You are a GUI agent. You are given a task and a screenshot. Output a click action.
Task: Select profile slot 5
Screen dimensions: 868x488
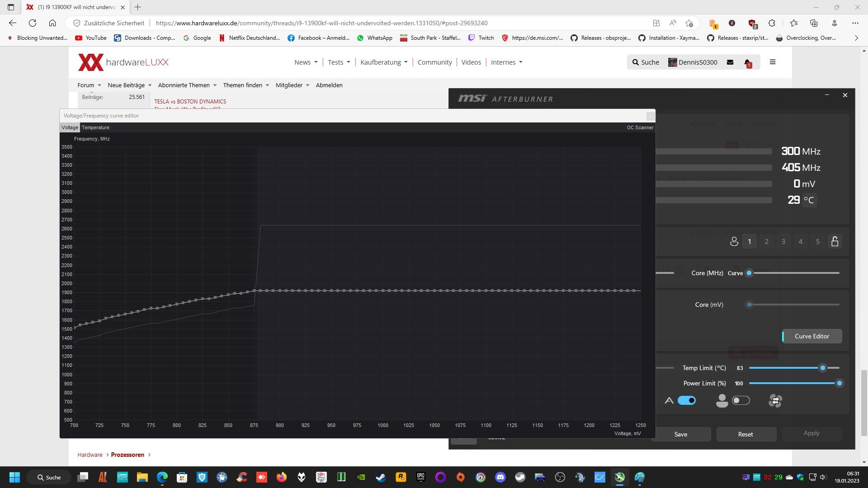pyautogui.click(x=817, y=241)
